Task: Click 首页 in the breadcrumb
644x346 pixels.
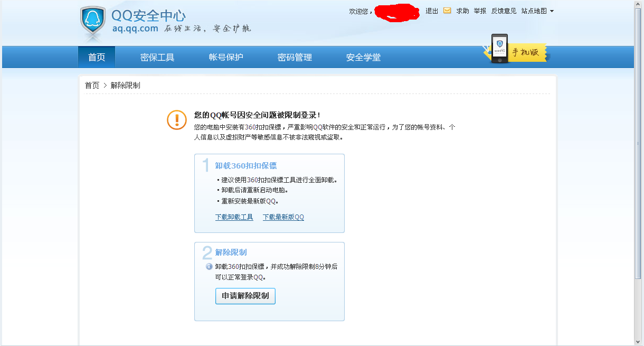Action: (x=92, y=85)
